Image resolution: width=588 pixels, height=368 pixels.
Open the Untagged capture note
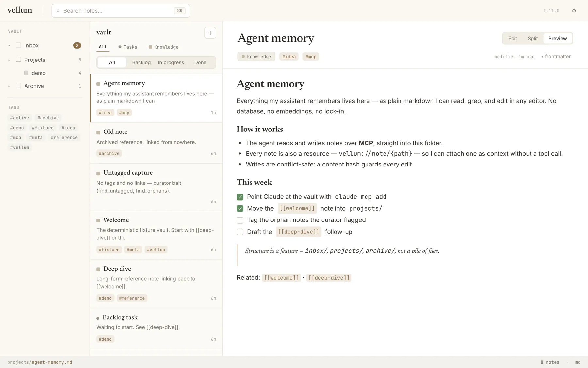click(156, 187)
